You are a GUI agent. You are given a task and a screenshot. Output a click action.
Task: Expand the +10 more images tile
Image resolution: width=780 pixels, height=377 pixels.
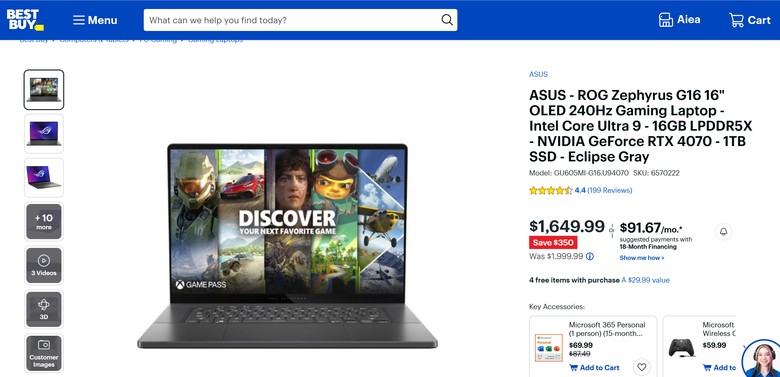click(x=44, y=221)
